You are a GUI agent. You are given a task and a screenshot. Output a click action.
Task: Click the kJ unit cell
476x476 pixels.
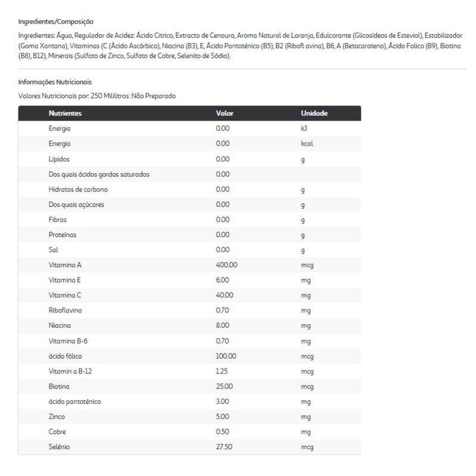click(304, 129)
